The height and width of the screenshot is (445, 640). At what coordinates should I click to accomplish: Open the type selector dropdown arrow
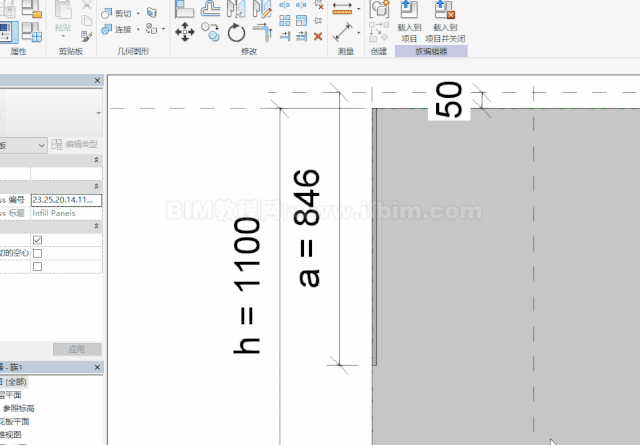pos(98,113)
